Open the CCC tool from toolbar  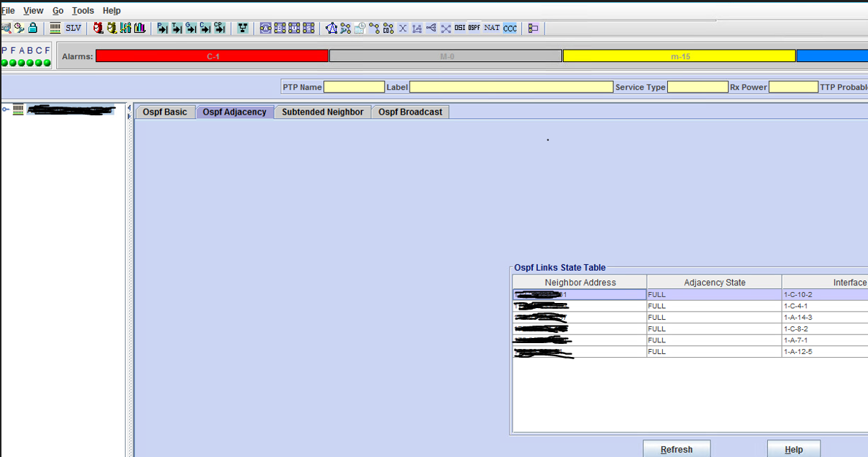pos(509,28)
